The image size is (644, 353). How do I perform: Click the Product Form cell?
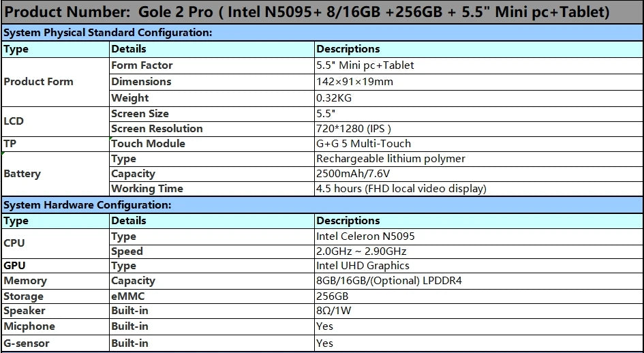coord(39,82)
